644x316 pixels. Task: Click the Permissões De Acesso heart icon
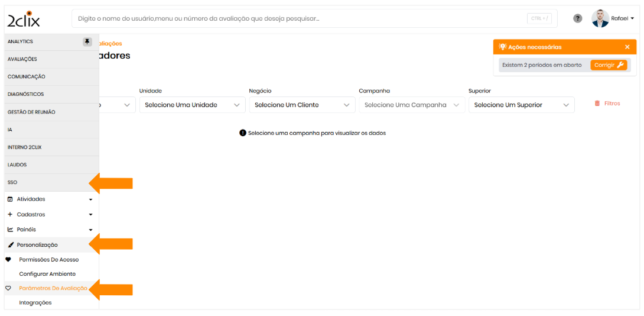point(8,260)
